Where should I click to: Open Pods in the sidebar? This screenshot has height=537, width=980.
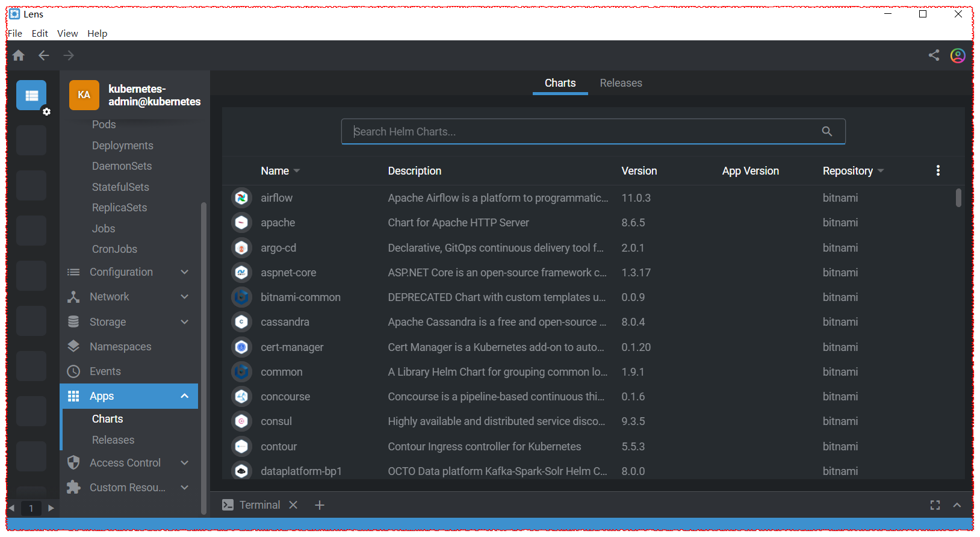pos(104,125)
